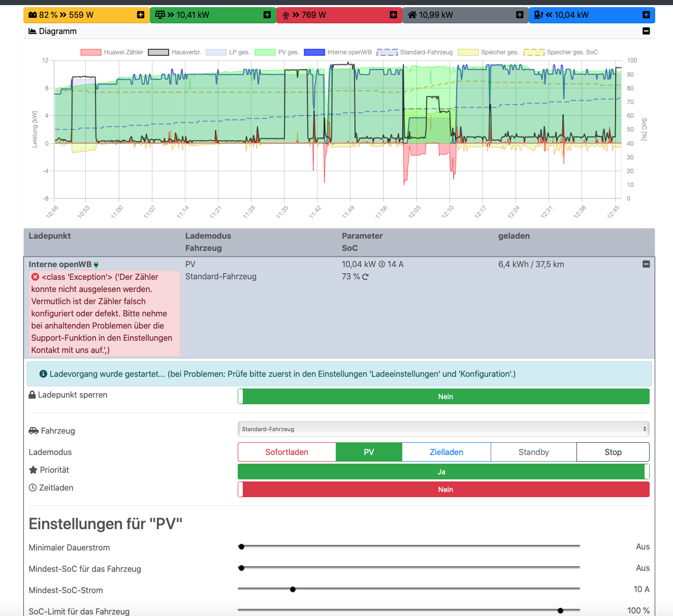The height and width of the screenshot is (616, 673).
Task: Select Sofortladen charge mode
Action: (286, 452)
